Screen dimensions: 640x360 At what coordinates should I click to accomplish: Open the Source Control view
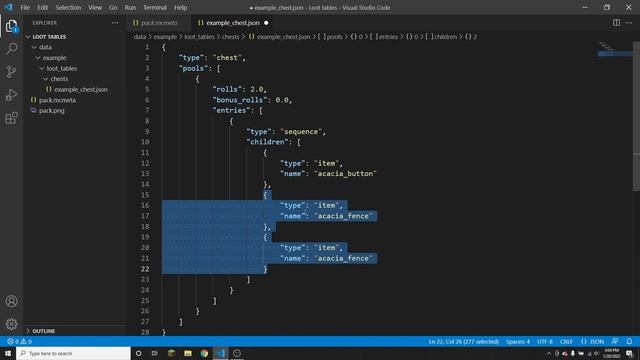[11, 72]
